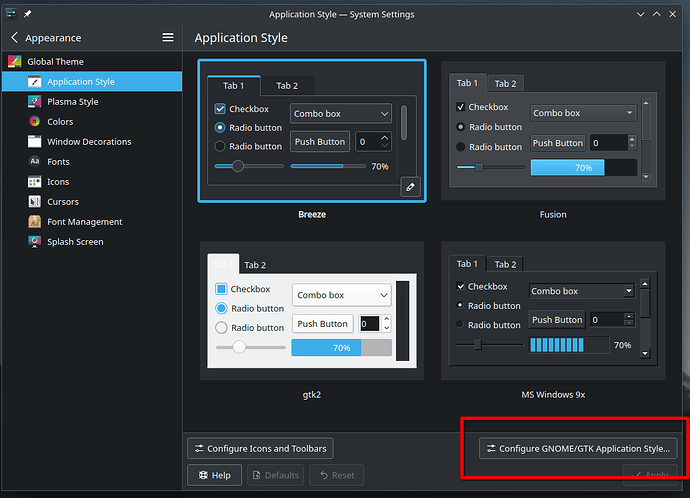Toggle the Checkbox in Fusion preview

tap(461, 107)
